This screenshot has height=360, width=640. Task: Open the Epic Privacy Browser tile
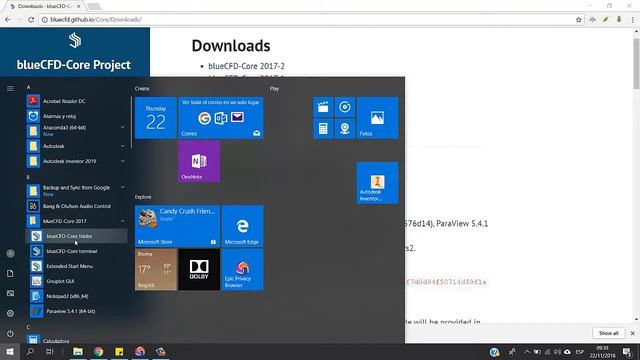coord(242,269)
